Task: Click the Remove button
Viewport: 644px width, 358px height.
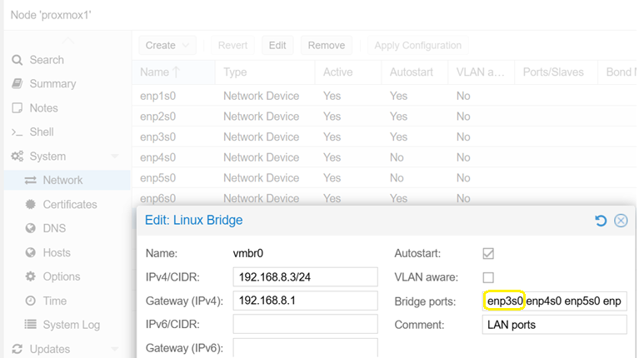Action: 327,45
